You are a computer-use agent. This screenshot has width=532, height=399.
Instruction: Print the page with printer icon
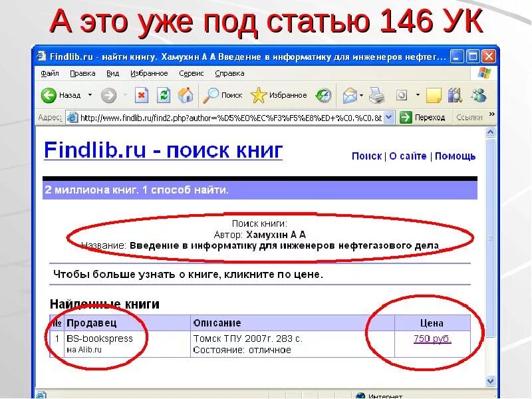(x=377, y=95)
